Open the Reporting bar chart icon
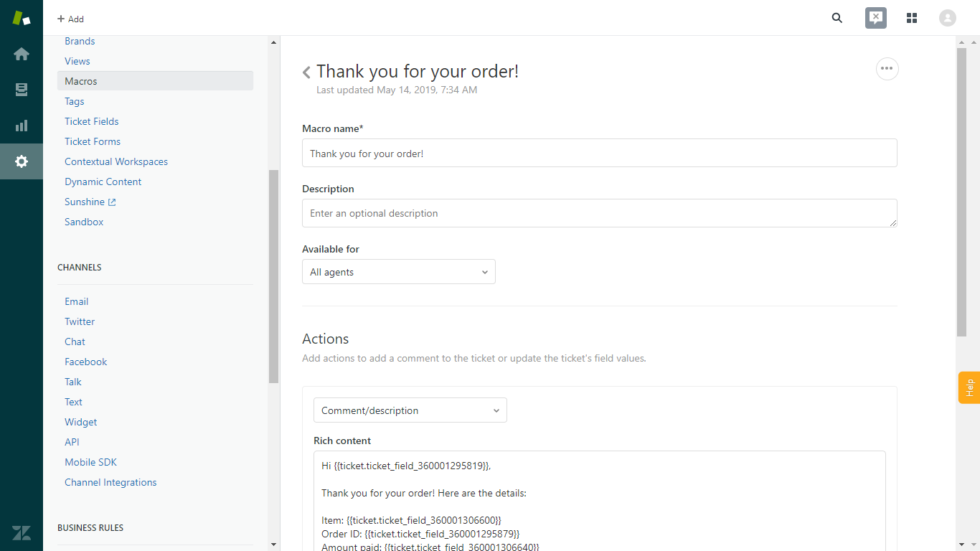980x551 pixels. point(22,126)
